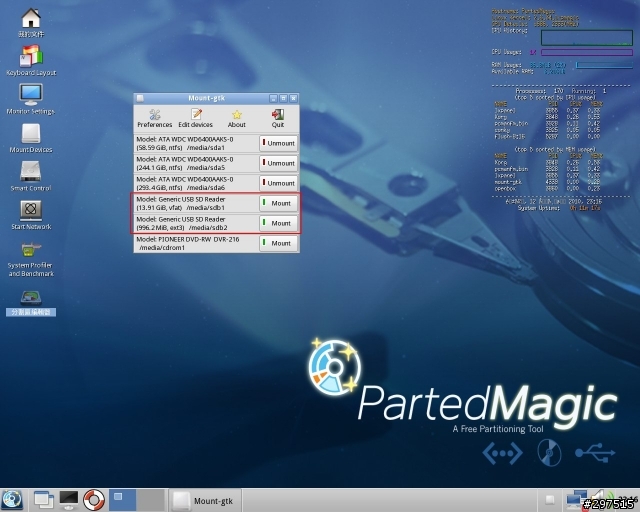Mount the /media/sdb2 ext3 partition
Viewport: 640px width, 512px height.
click(278, 223)
